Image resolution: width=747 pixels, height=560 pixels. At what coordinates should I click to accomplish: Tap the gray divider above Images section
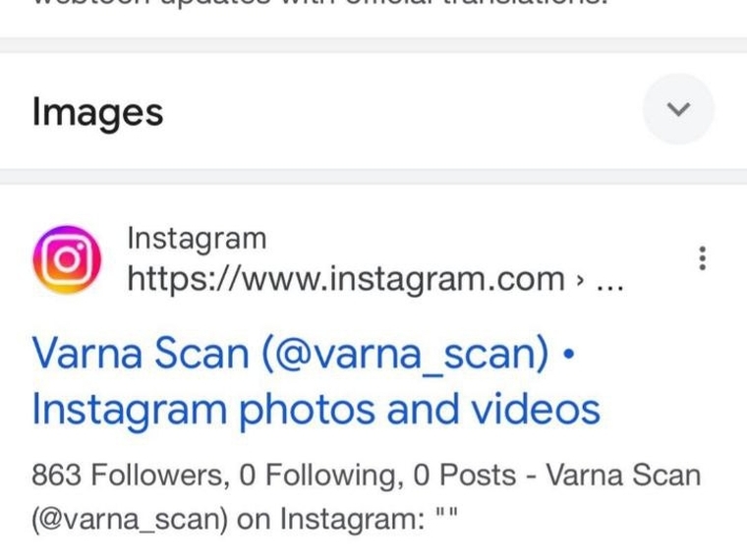373,45
